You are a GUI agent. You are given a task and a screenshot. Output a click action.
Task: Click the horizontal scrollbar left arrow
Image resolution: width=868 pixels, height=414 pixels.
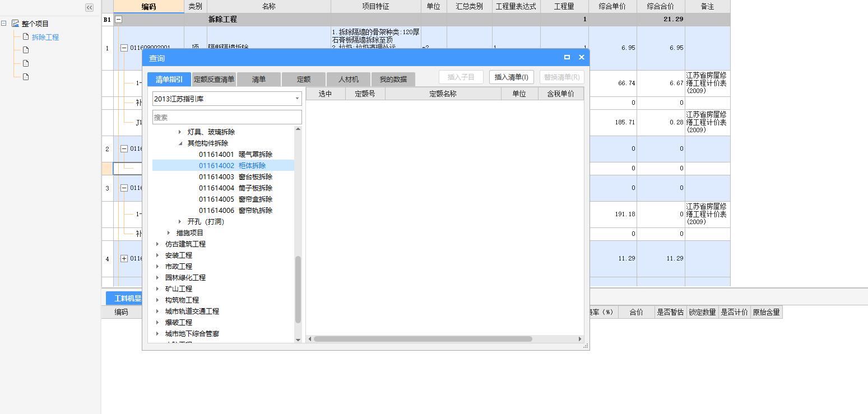[309, 339]
